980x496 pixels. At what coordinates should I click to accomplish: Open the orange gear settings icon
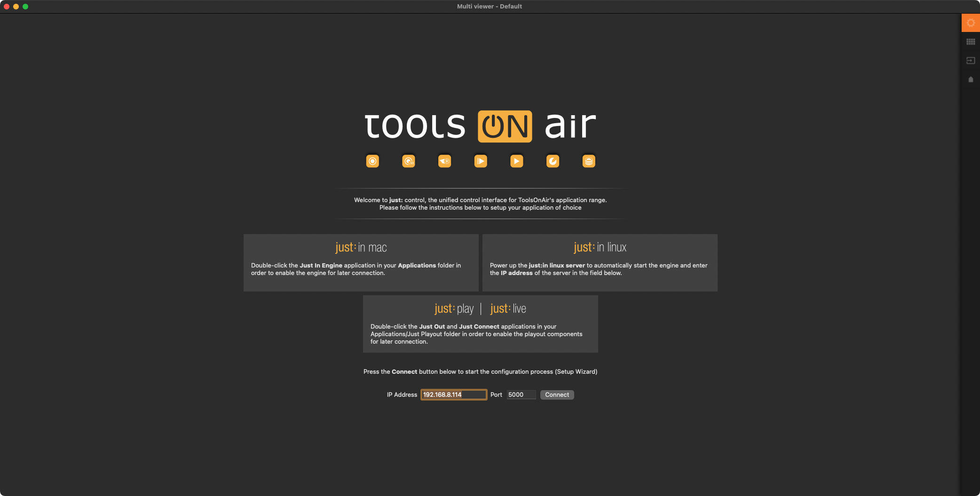pos(971,23)
